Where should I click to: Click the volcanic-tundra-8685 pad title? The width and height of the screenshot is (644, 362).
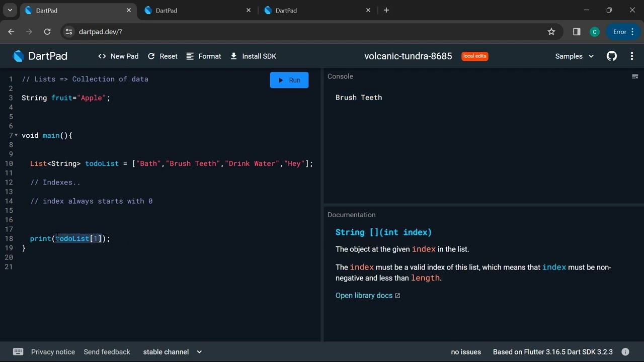pos(408,56)
